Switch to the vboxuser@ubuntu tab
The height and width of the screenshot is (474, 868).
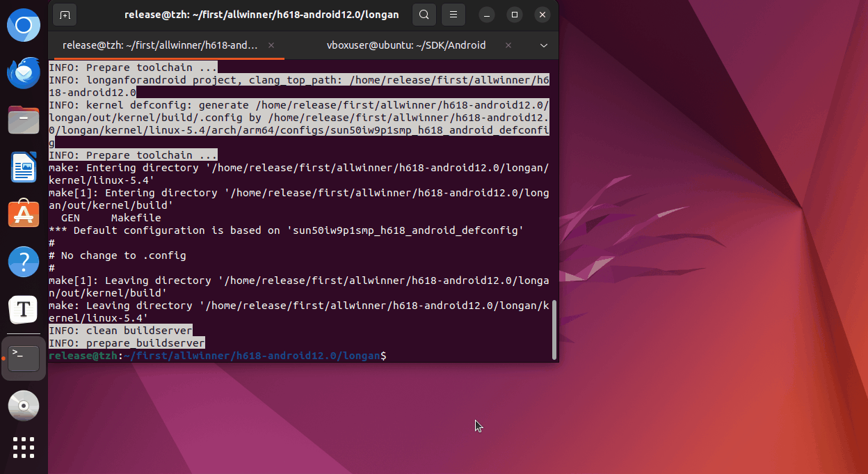pyautogui.click(x=406, y=45)
